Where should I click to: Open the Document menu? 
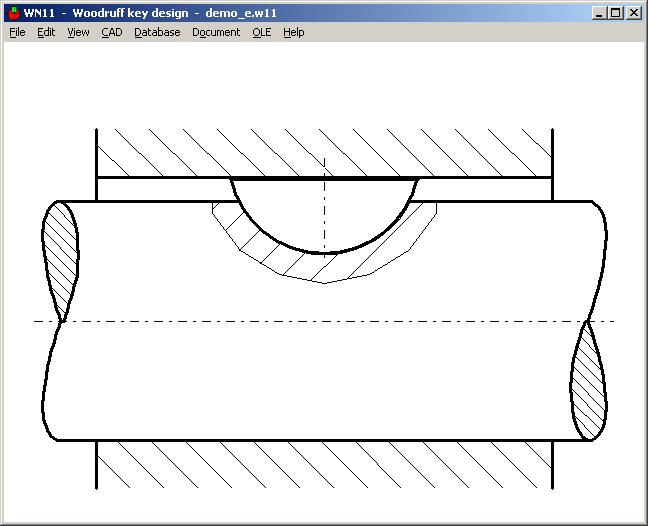(216, 32)
